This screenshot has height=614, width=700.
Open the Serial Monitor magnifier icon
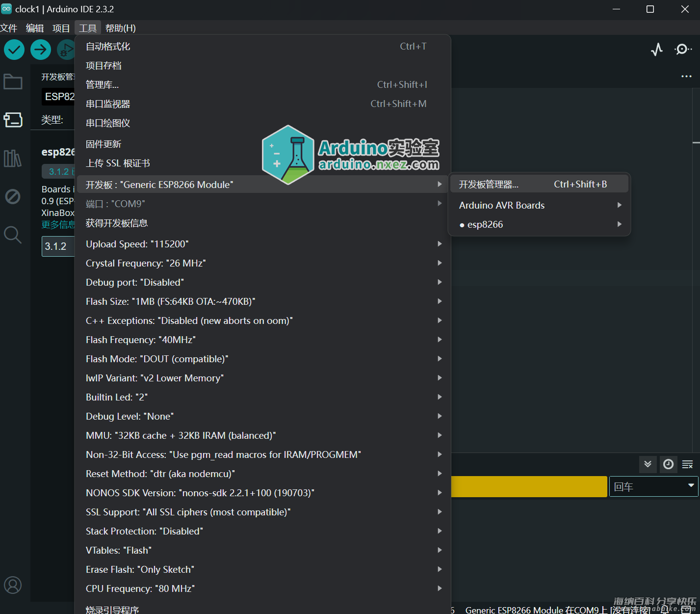coord(683,49)
